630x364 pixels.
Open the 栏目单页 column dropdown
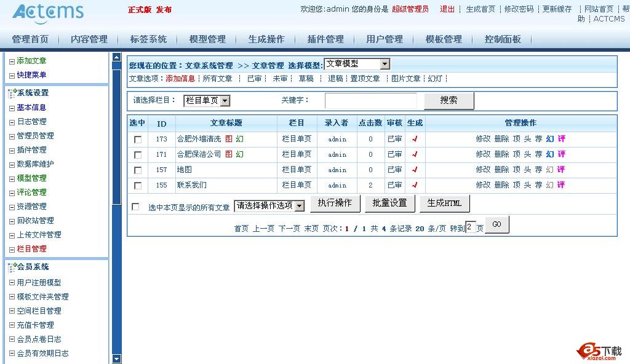coord(225,101)
